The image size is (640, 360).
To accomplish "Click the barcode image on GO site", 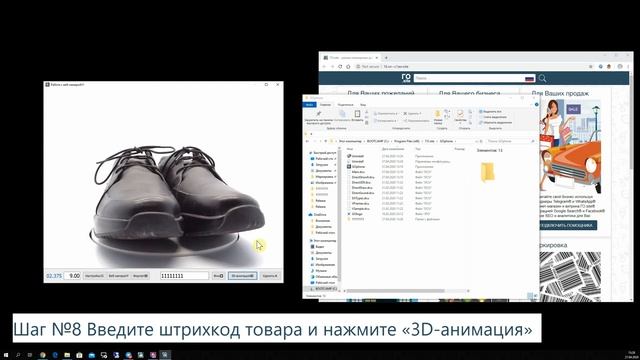I will point(570,276).
